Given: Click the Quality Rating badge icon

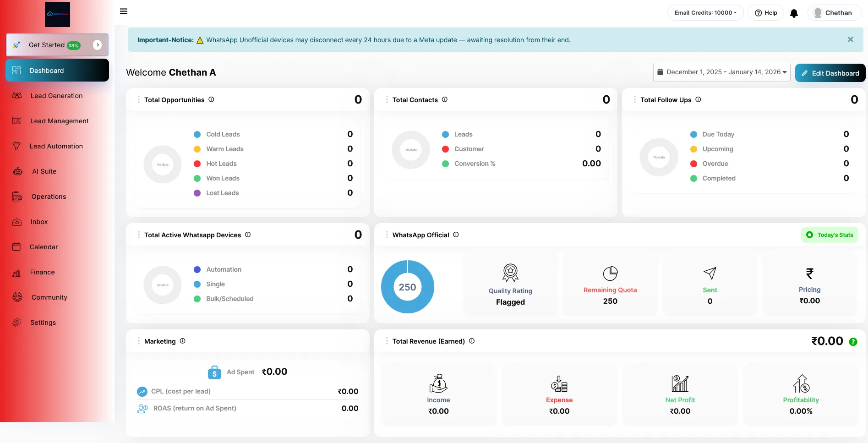Looking at the screenshot, I should [510, 273].
